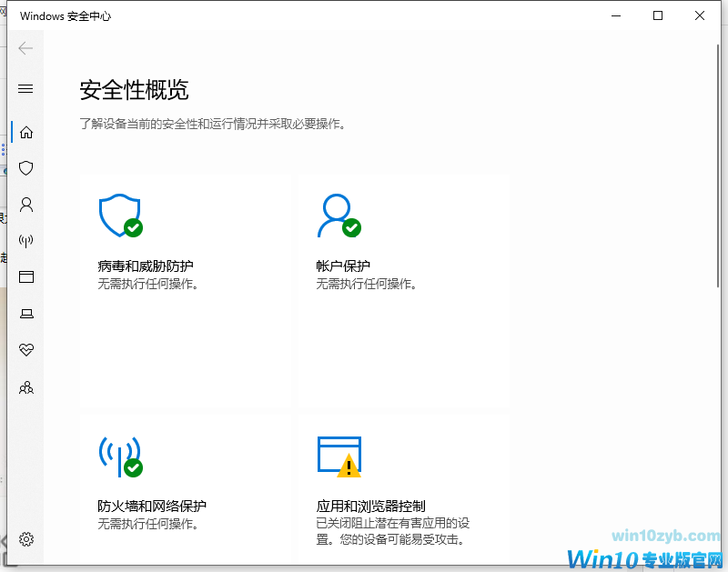Select Device performance & health heart icon
This screenshot has height=572, width=728.
(x=26, y=350)
